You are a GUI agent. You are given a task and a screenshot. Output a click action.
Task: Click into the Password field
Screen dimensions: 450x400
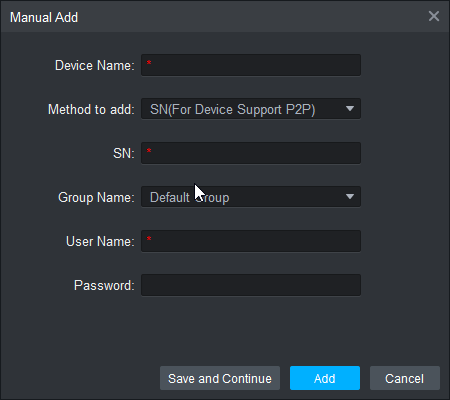pyautogui.click(x=251, y=285)
